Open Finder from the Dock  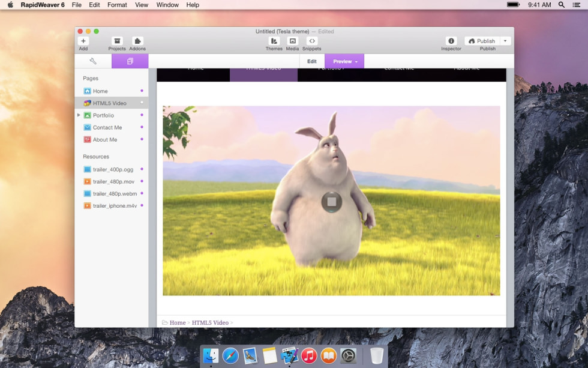[211, 355]
